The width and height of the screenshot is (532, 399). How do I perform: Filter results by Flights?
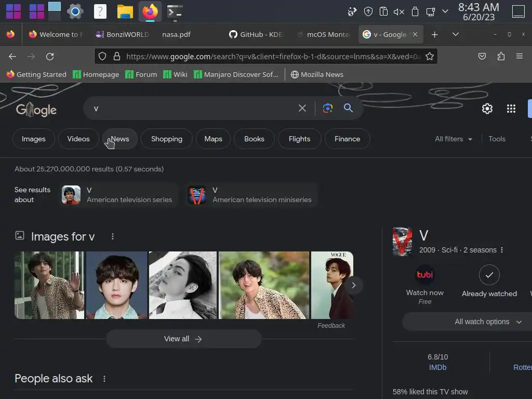[299, 139]
